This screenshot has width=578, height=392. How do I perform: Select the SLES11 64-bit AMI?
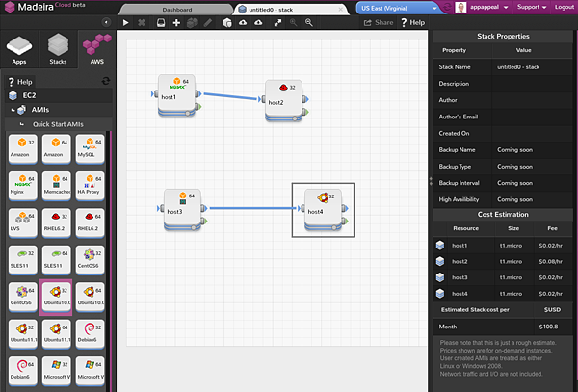pos(56,260)
